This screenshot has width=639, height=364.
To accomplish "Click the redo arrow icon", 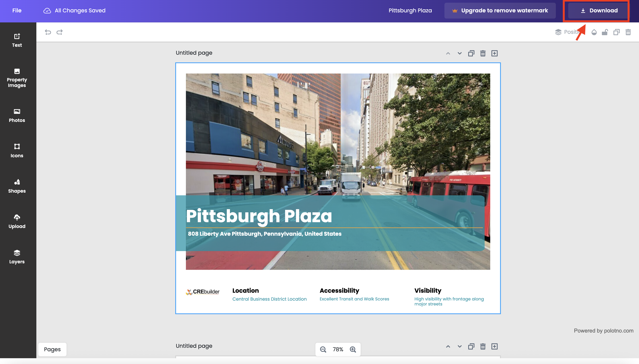I will 60,32.
